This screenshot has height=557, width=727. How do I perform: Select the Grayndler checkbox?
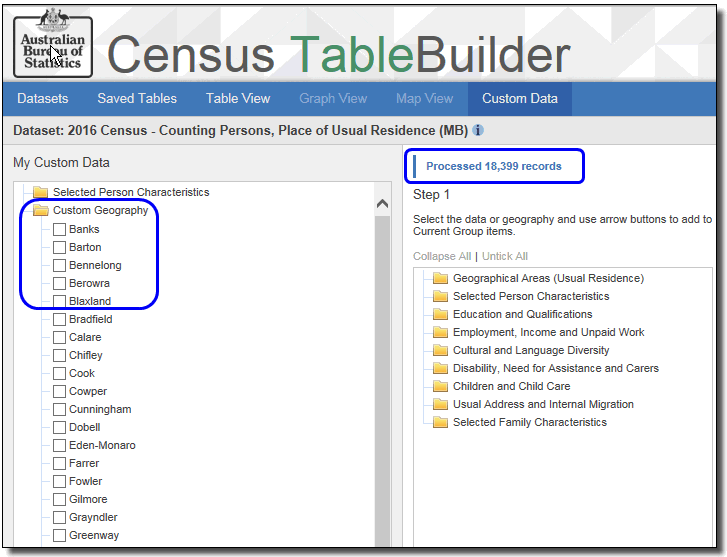[59, 518]
